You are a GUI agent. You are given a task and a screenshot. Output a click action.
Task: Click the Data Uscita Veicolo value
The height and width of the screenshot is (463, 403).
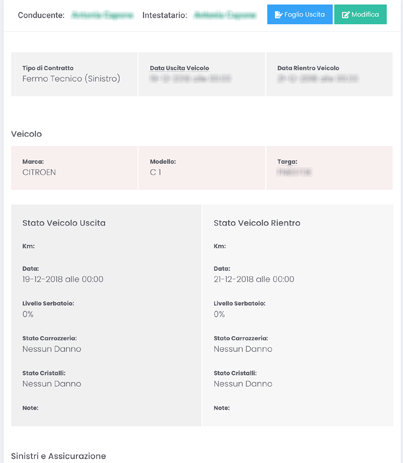tap(190, 79)
